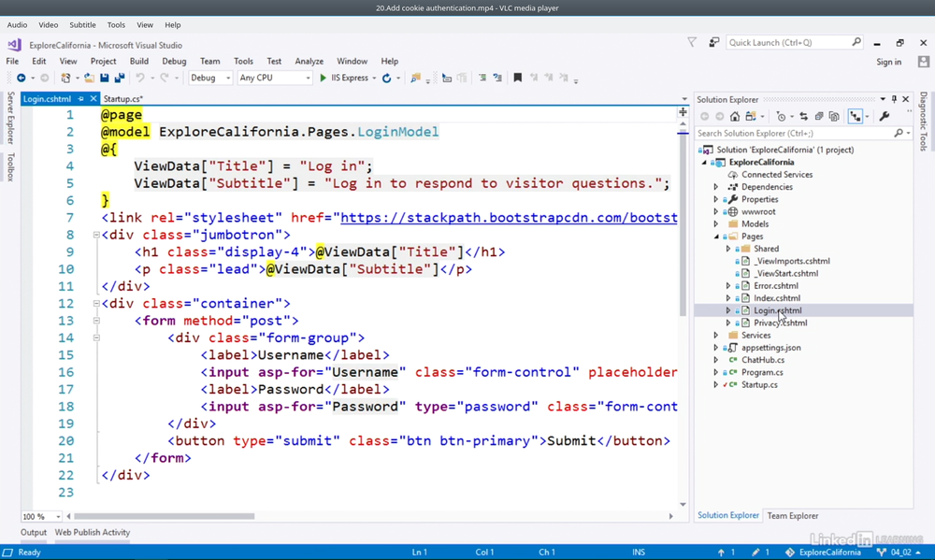Click the Sign in link
This screenshot has width=935, height=560.
click(x=888, y=62)
